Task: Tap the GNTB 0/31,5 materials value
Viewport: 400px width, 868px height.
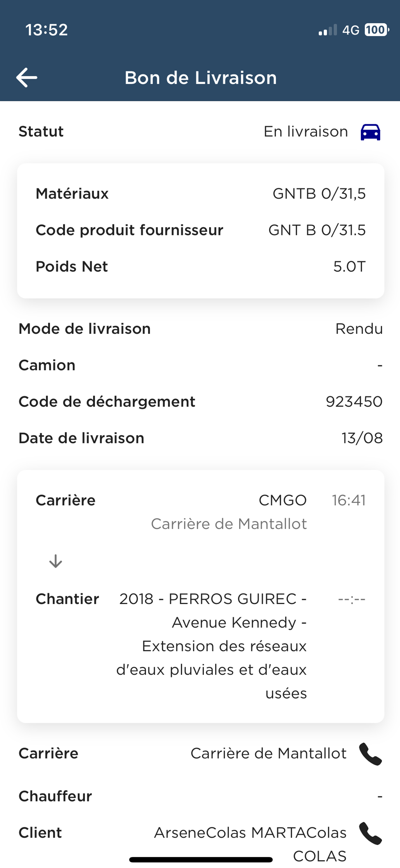Action: 319,194
